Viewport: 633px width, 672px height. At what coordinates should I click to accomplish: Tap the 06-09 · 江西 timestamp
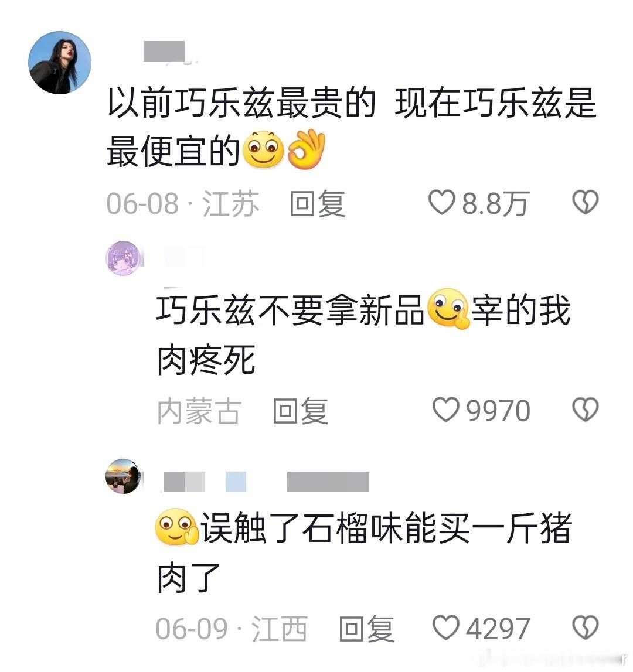tap(232, 629)
